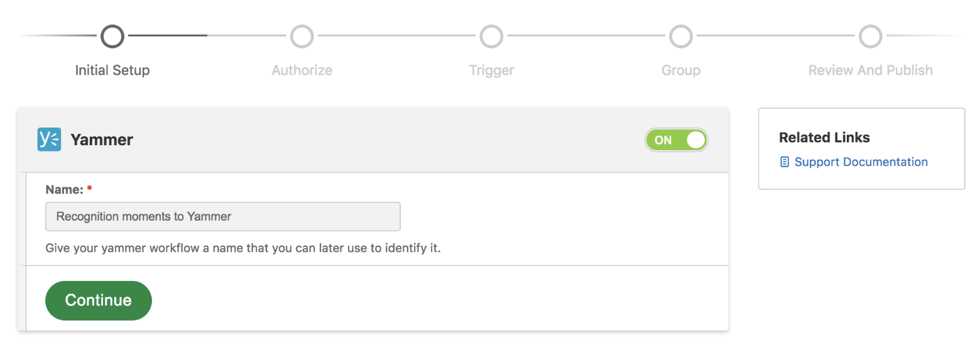The height and width of the screenshot is (362, 980).
Task: Click the document icon beside Support Documentation
Action: 784,162
